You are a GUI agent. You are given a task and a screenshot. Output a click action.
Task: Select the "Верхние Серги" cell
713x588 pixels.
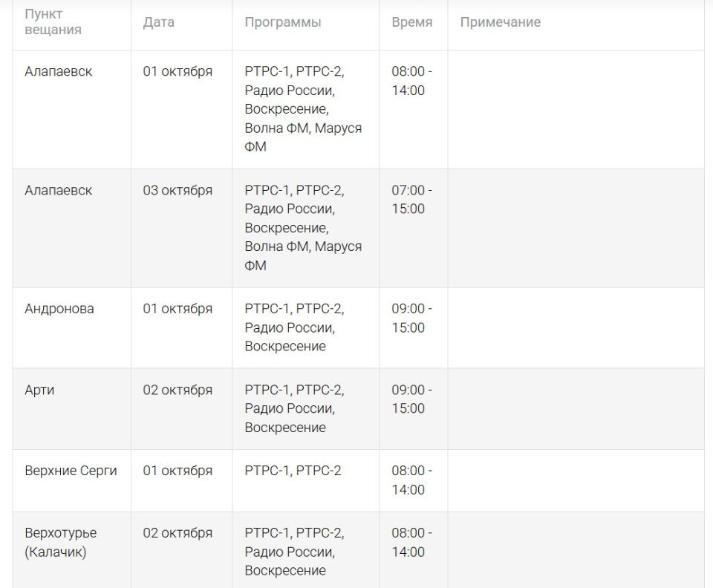pos(71,471)
